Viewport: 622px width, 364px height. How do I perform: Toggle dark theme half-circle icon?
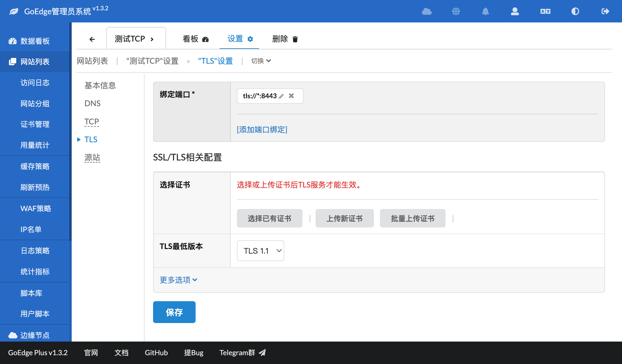[575, 12]
